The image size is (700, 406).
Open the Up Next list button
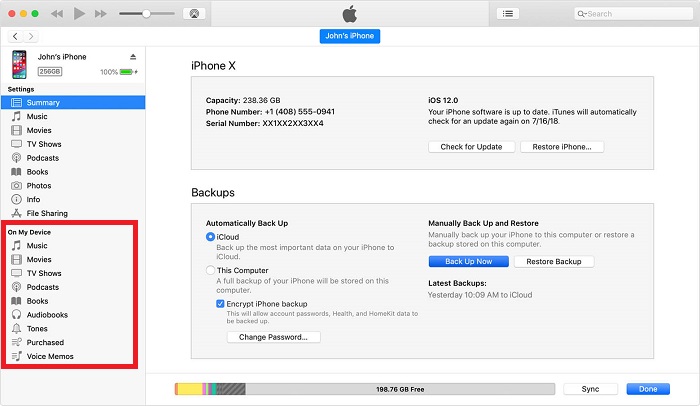(508, 14)
